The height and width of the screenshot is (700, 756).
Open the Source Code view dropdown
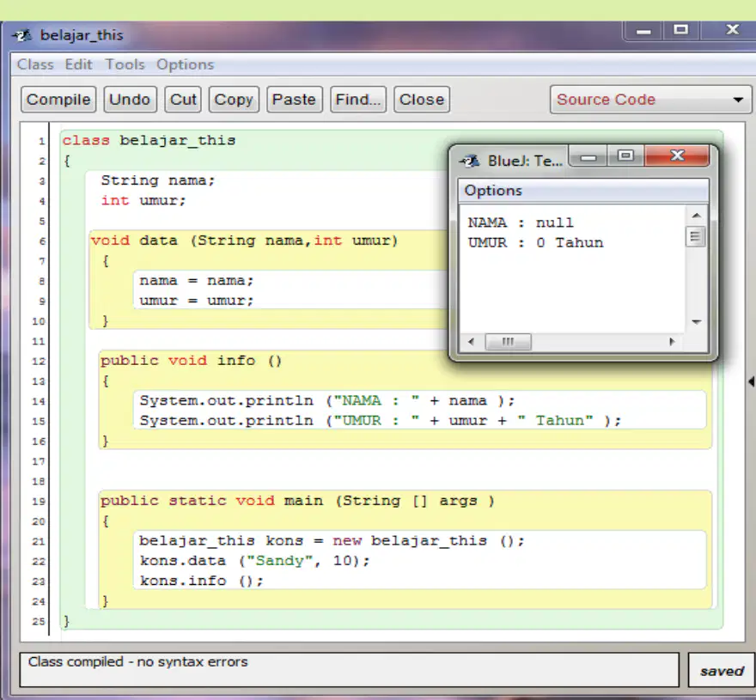(x=650, y=100)
